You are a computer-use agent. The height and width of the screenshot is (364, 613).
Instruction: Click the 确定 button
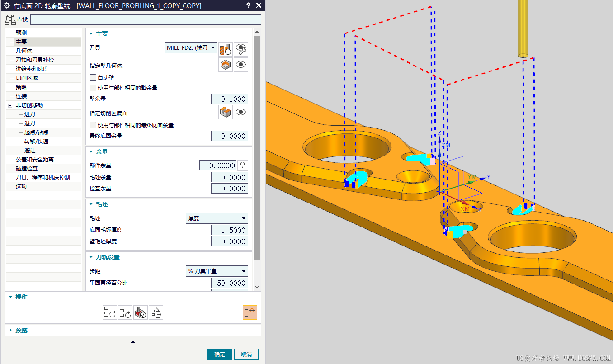pos(220,354)
